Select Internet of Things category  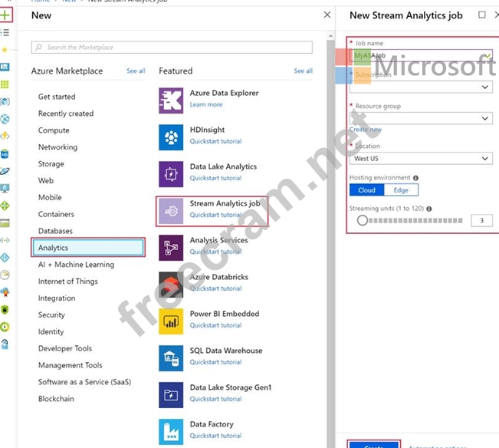click(67, 282)
